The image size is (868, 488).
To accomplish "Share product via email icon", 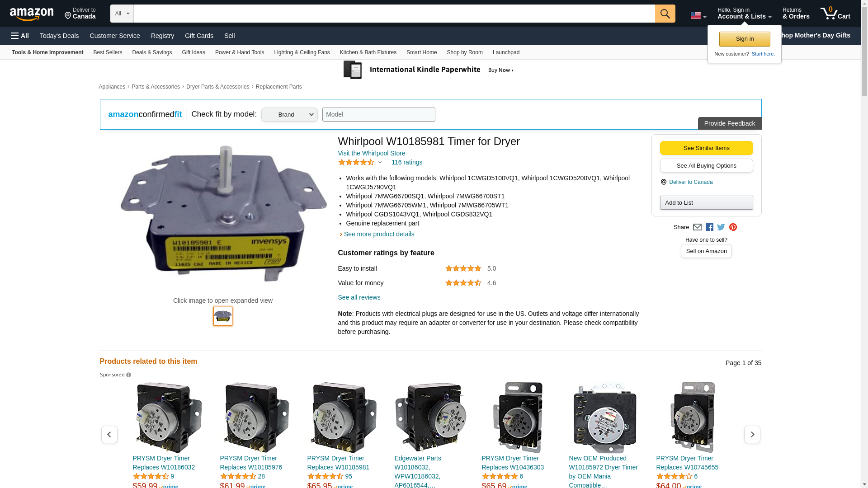I will 697,227.
